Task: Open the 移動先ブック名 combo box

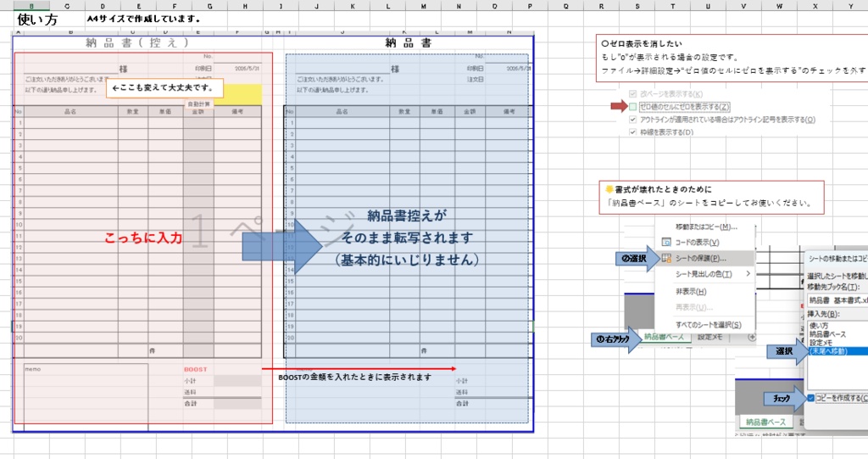Action: click(x=837, y=300)
